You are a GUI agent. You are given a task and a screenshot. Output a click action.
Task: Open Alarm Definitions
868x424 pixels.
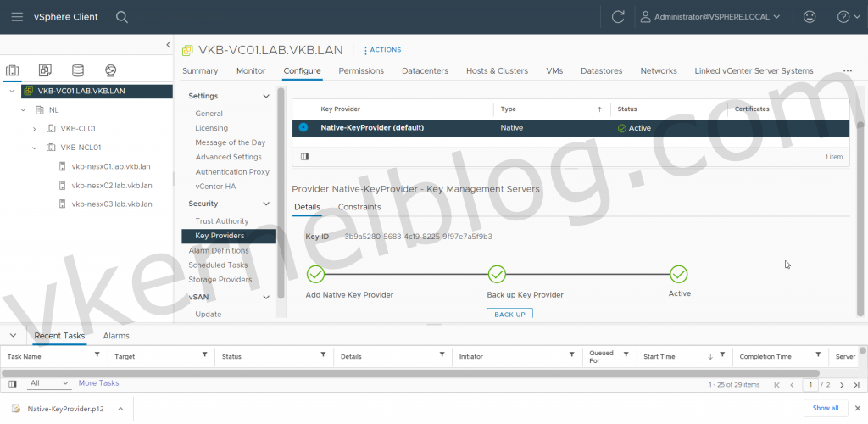coord(219,250)
